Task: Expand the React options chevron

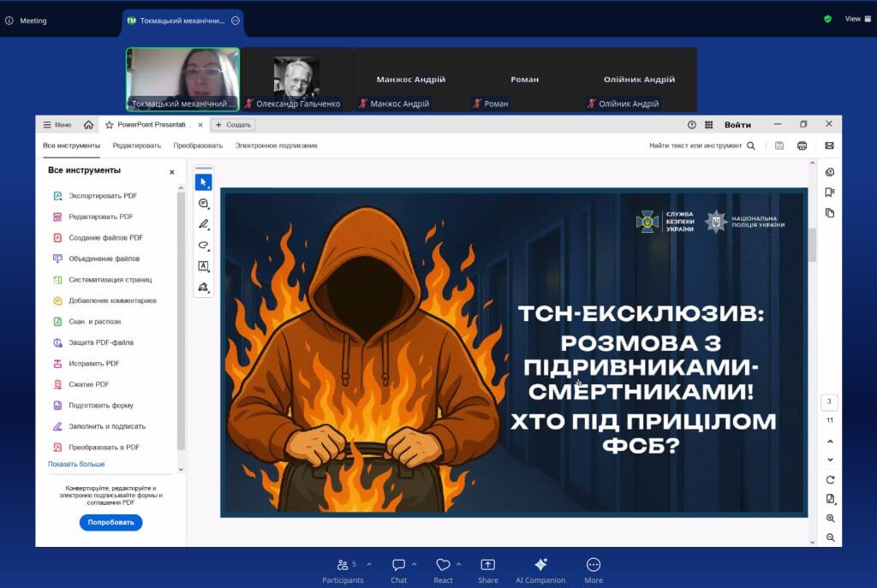Action: 459,565
